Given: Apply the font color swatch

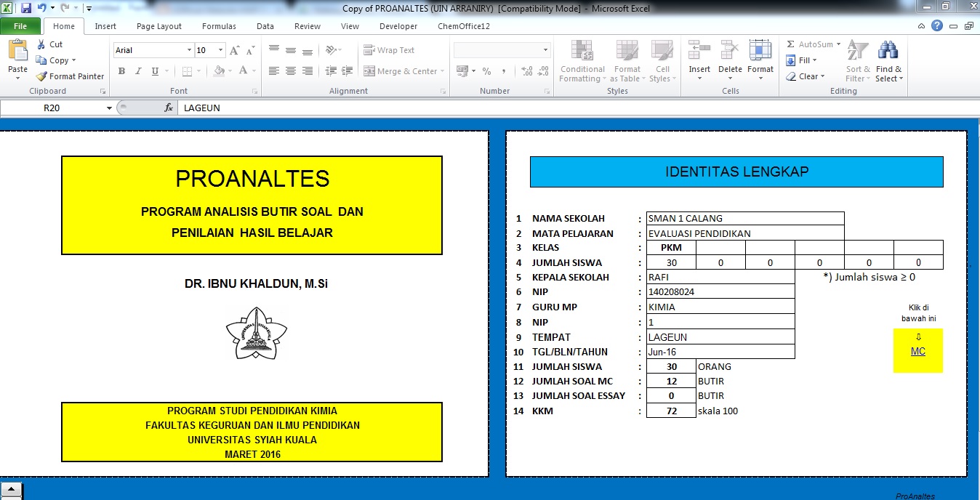Looking at the screenshot, I should tap(244, 71).
